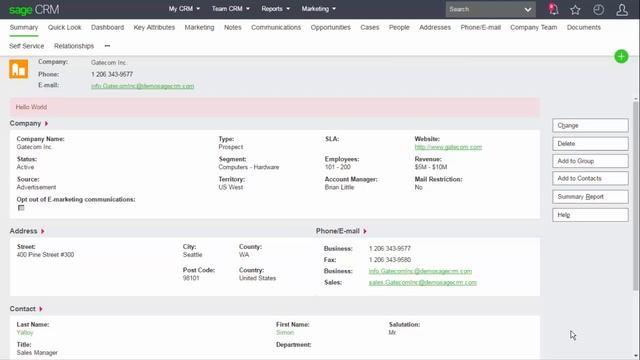The width and height of the screenshot is (640, 360).
Task: Expand the My CRM menu
Action: click(184, 9)
